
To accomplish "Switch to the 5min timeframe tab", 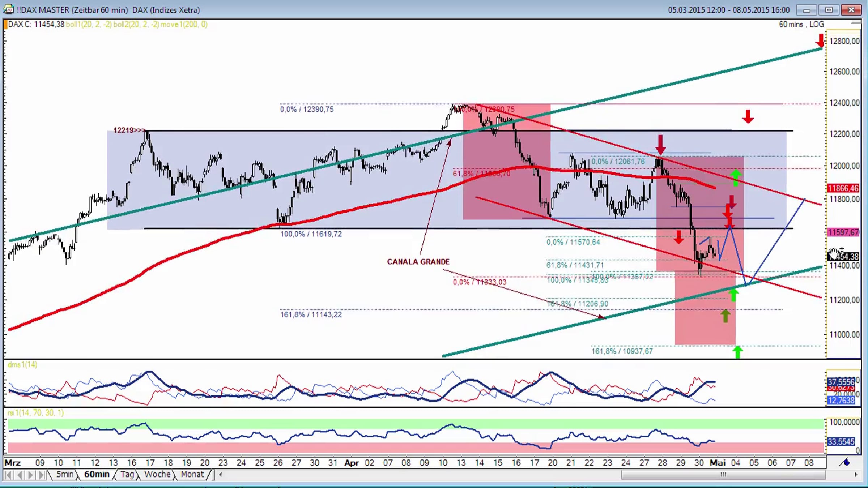I will coord(65,474).
